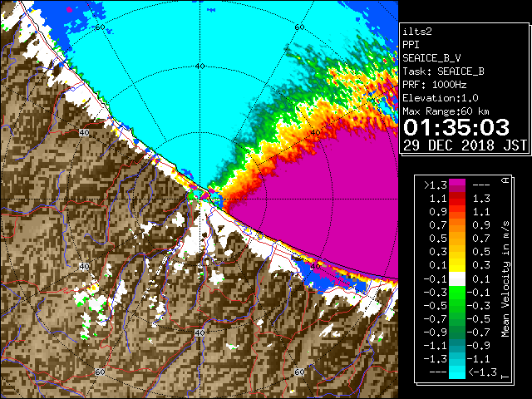Select the 60 ring label in the southeast land
The width and height of the screenshot is (532, 399).
pos(299,372)
